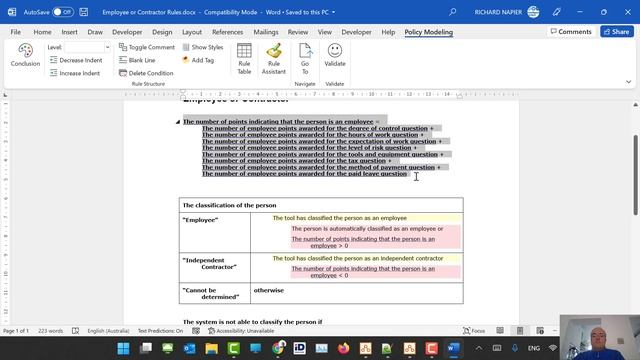Click Decrease Indent in Rule Structure
Viewport: 640px width, 360px height.
(76, 60)
